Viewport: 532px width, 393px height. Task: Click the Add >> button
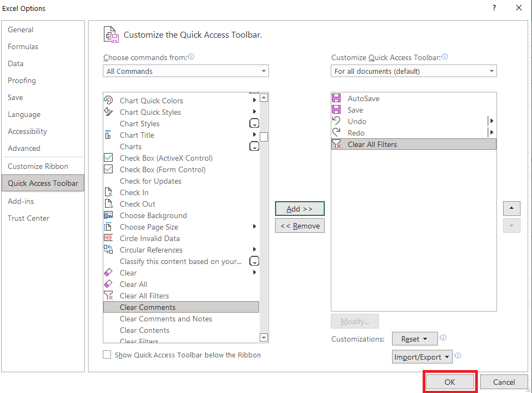point(300,209)
